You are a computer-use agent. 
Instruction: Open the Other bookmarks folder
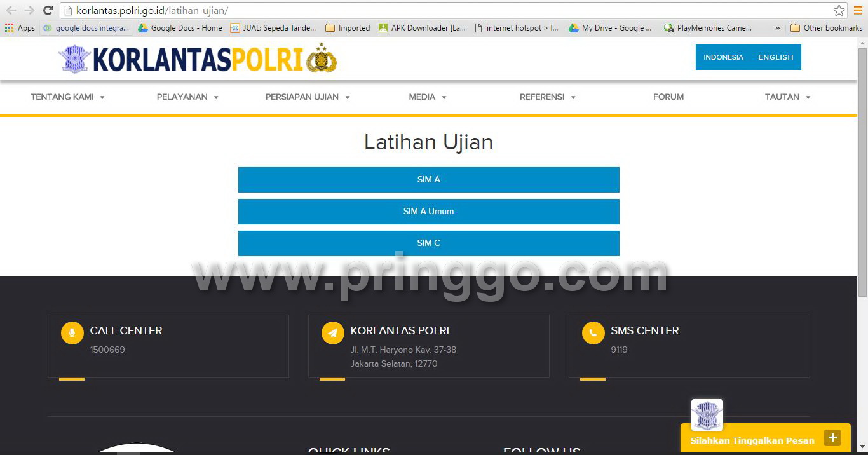[x=826, y=28]
